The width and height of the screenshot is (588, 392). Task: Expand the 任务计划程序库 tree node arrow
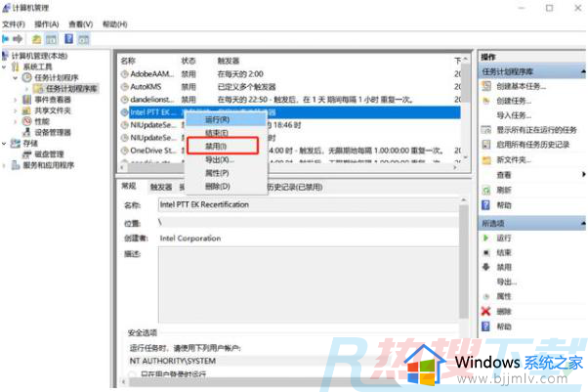coord(26,89)
